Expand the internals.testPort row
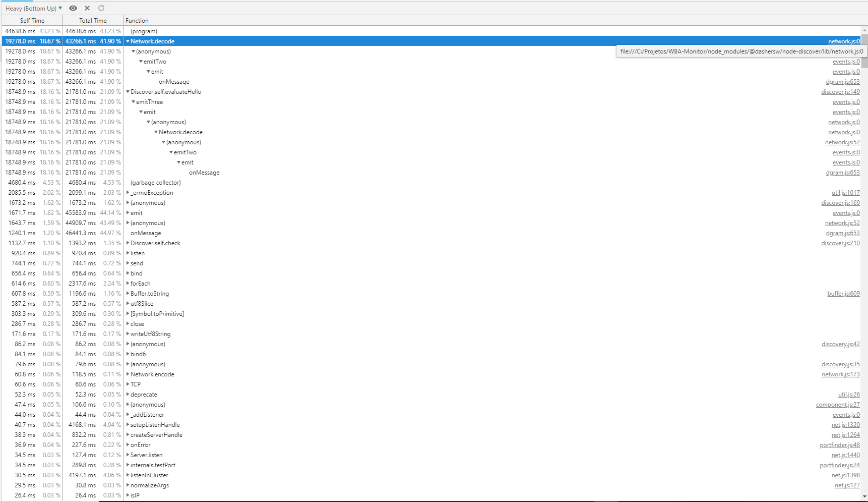 (x=128, y=465)
